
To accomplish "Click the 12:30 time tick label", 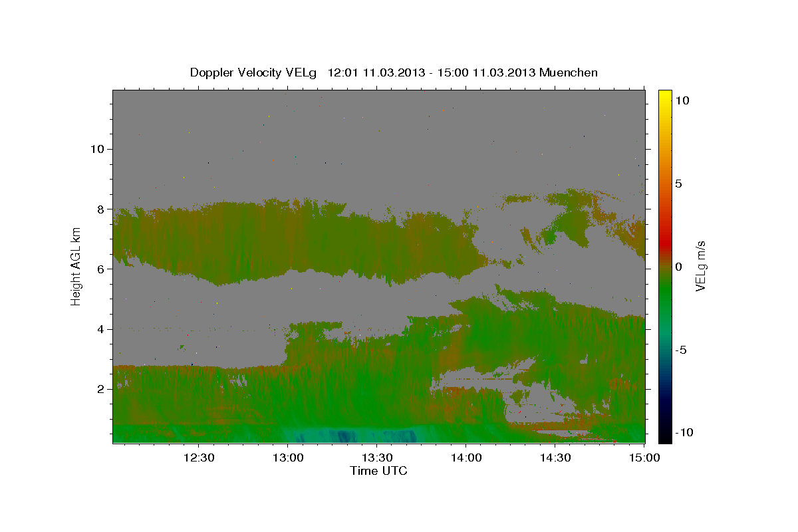I will tap(198, 458).
